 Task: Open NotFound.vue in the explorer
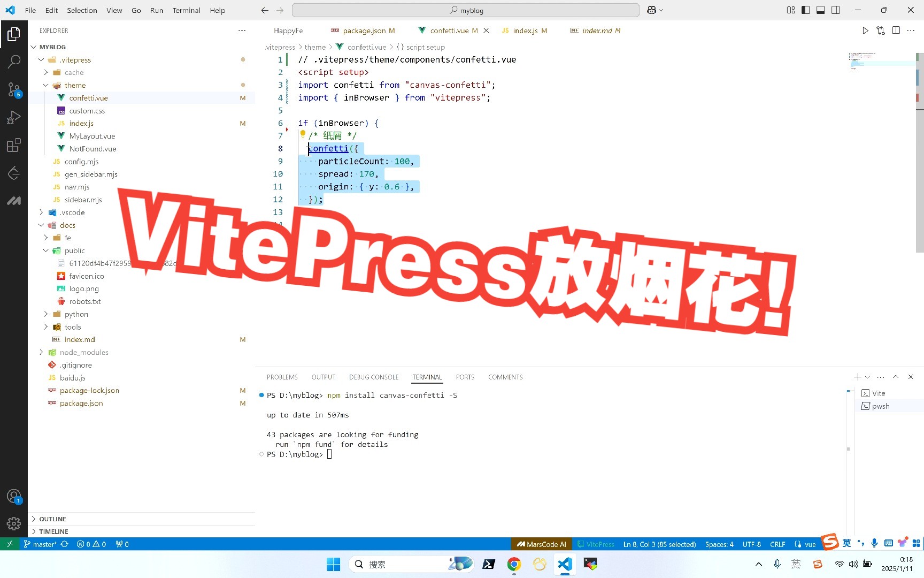[93, 149]
